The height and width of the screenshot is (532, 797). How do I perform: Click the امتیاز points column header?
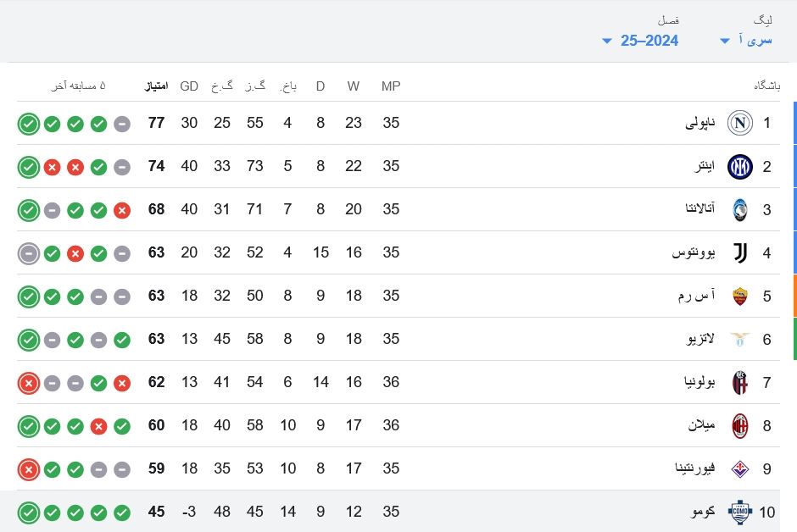(156, 86)
